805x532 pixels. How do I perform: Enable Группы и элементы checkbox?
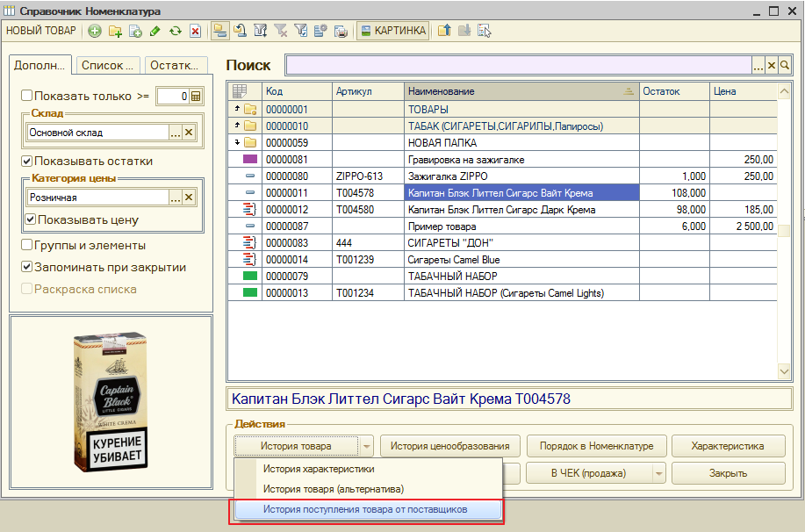pyautogui.click(x=26, y=245)
